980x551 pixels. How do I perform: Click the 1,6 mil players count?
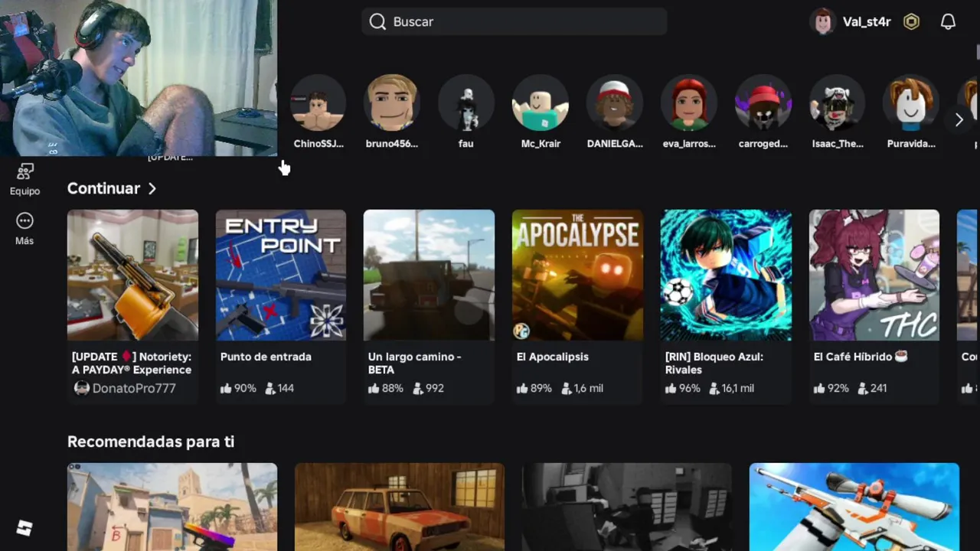pos(583,388)
